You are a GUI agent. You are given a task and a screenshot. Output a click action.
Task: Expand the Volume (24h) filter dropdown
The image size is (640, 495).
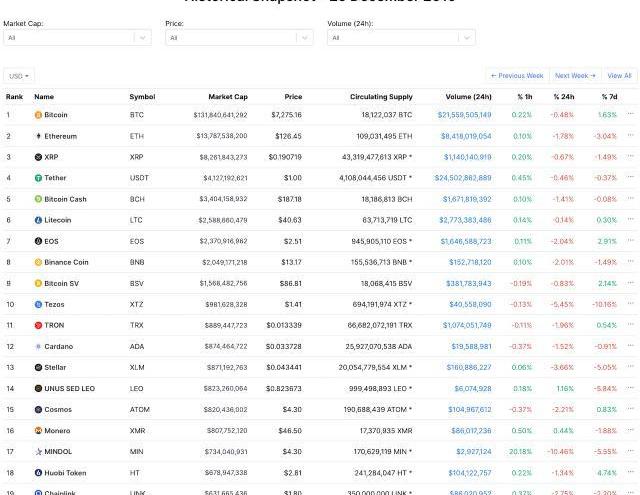point(401,38)
